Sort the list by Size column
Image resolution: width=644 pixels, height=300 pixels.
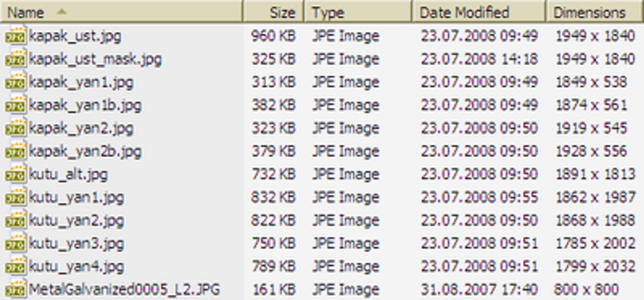[274, 12]
